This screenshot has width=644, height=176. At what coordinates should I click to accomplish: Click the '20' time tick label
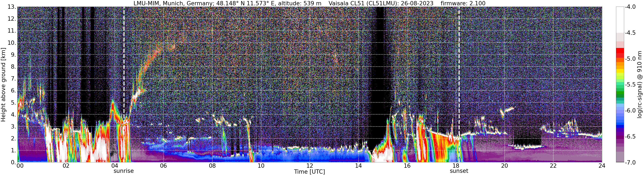(x=505, y=166)
